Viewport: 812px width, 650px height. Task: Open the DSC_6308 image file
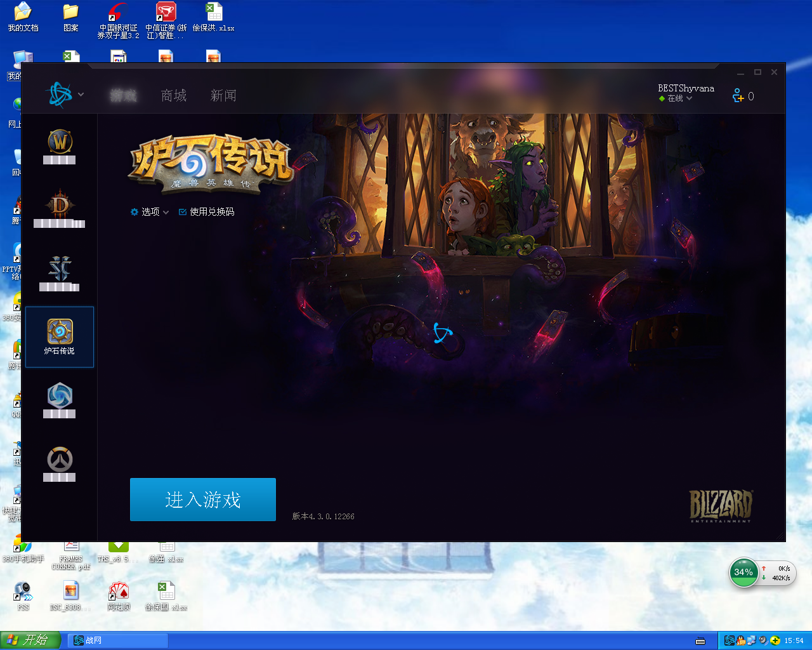coord(70,596)
